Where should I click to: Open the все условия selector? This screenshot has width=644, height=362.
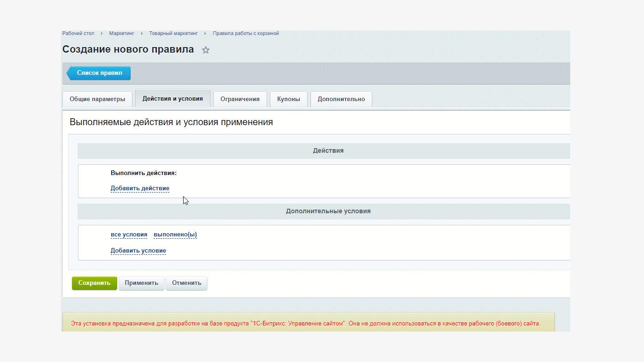tap(129, 234)
